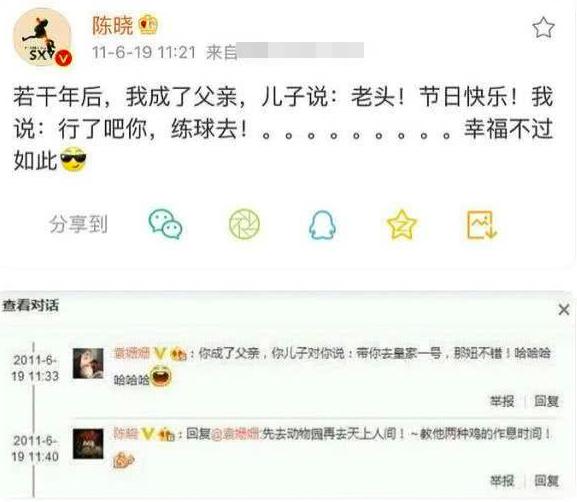577x502 pixels.
Task: Click the @ mention link in the reply
Action: (236, 434)
